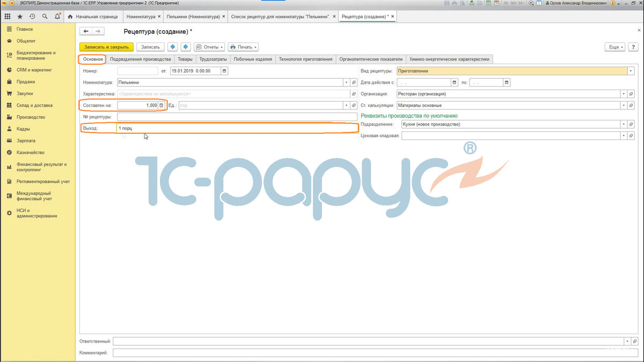This screenshot has width=644, height=362.
Task: Click the Записать button
Action: 150,47
